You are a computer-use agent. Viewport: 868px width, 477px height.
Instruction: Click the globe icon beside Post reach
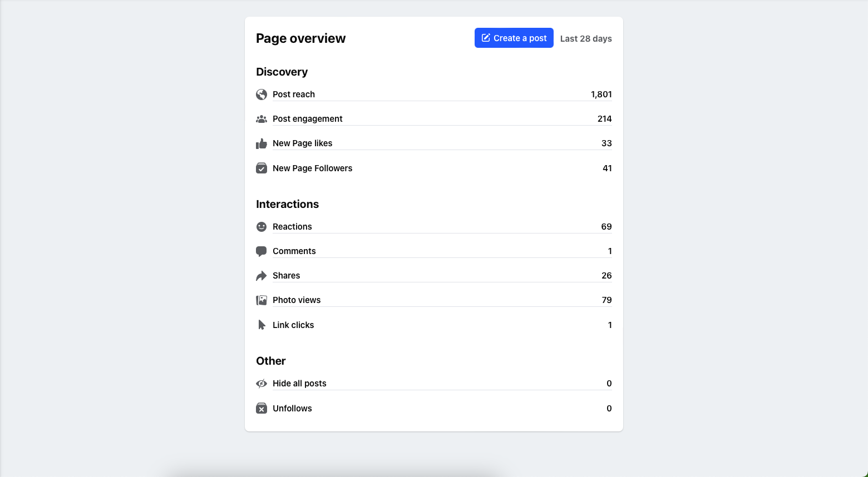pyautogui.click(x=262, y=95)
